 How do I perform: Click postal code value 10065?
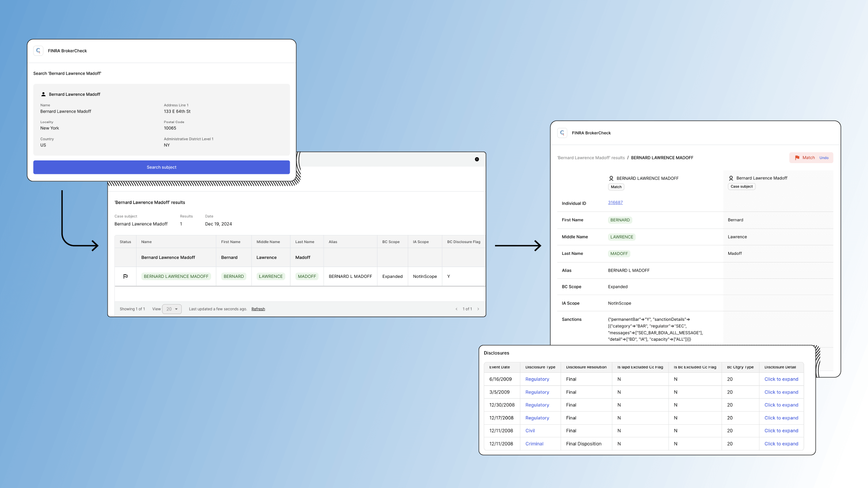170,128
